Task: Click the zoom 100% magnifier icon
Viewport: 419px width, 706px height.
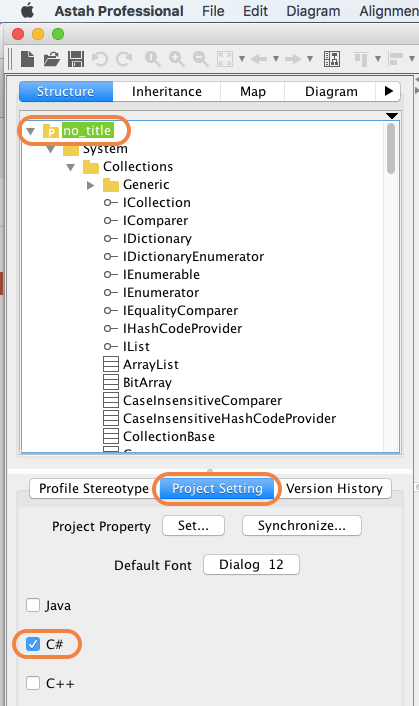Action: pos(153,59)
